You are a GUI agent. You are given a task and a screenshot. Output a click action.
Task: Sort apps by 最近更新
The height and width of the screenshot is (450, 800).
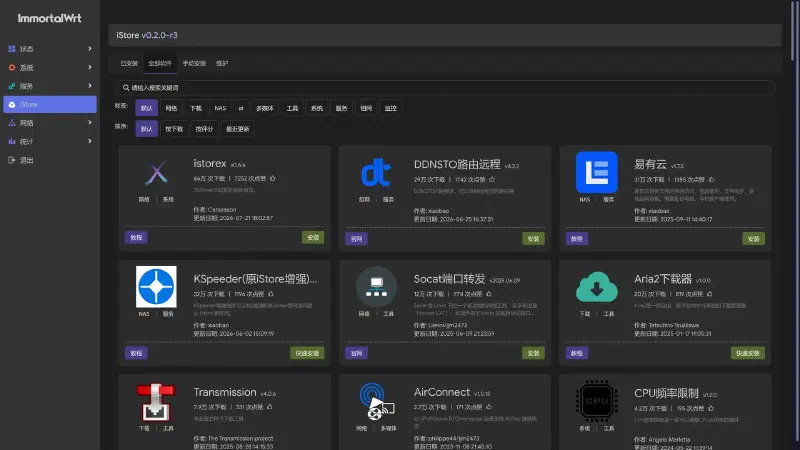click(238, 129)
